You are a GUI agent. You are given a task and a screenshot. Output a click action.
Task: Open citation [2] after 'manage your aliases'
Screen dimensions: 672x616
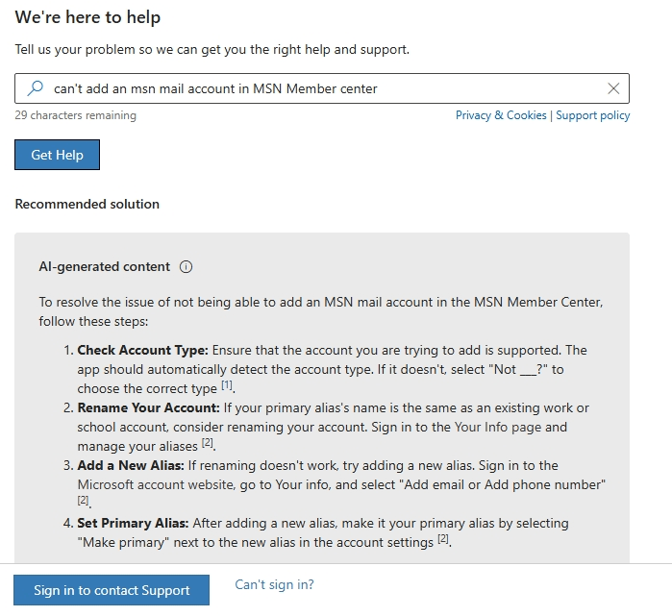pyautogui.click(x=208, y=442)
